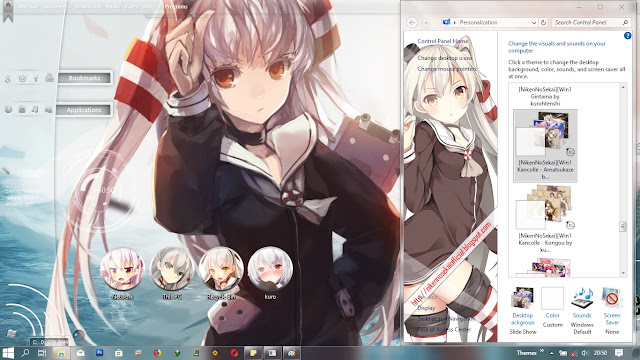The image size is (640, 360).
Task: Open Documents in desktop top bar
Action: tap(56, 7)
